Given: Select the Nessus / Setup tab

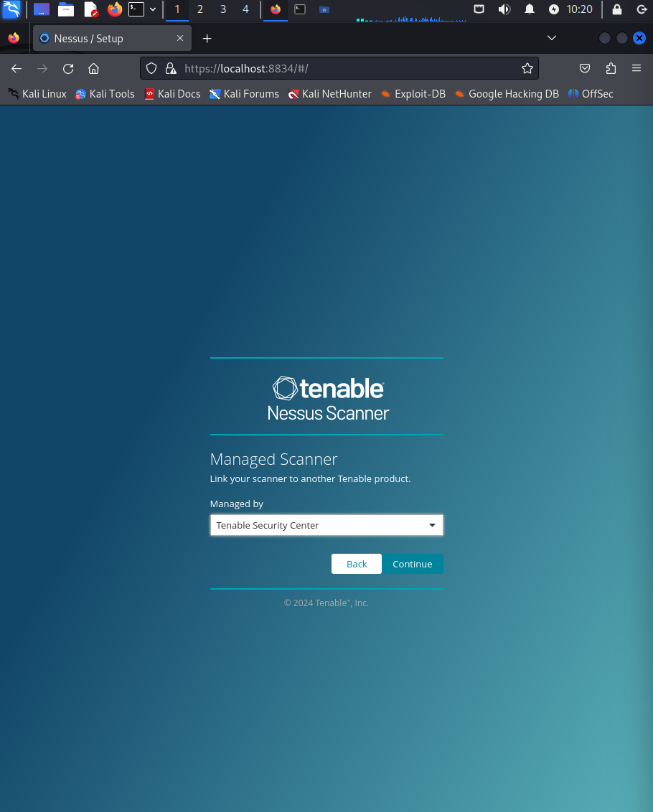Looking at the screenshot, I should 113,38.
